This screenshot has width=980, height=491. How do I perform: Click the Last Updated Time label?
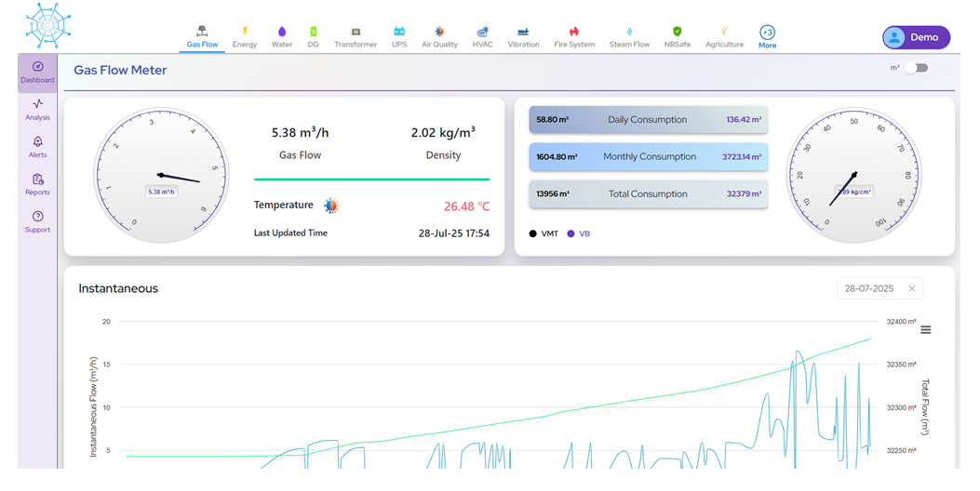[x=290, y=233]
